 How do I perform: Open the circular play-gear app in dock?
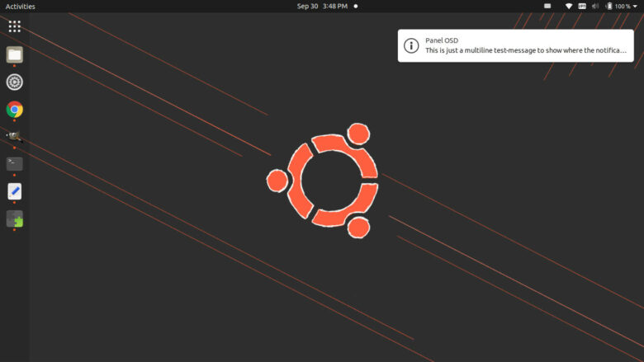(14, 82)
